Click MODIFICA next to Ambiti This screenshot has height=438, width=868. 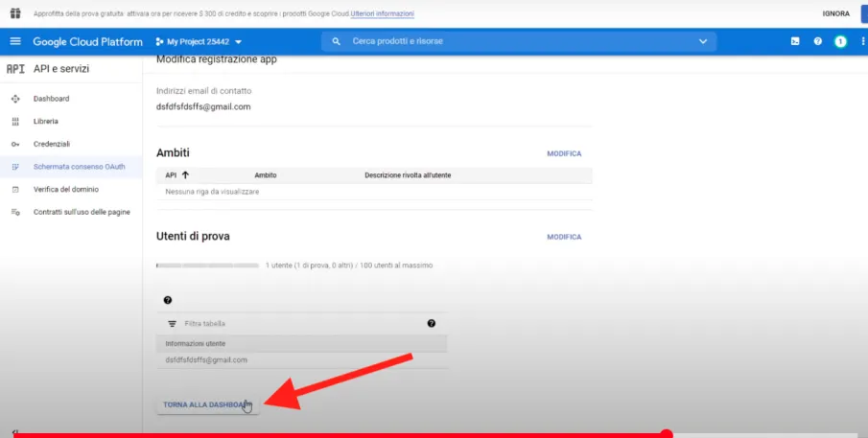(564, 153)
